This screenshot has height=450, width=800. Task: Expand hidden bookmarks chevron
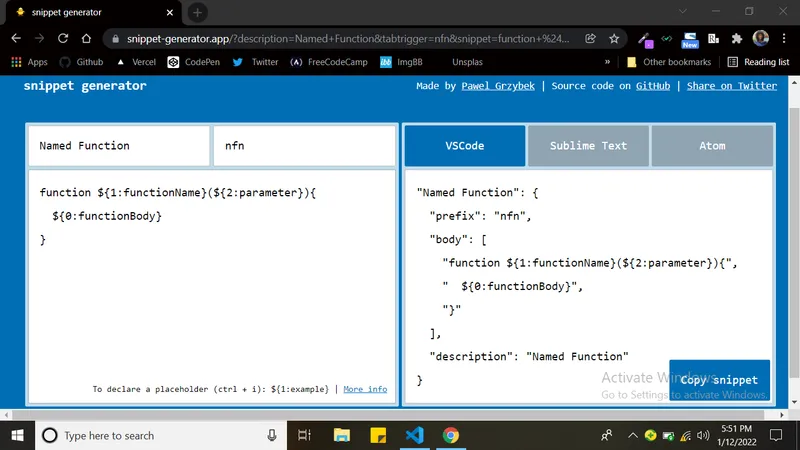point(607,62)
